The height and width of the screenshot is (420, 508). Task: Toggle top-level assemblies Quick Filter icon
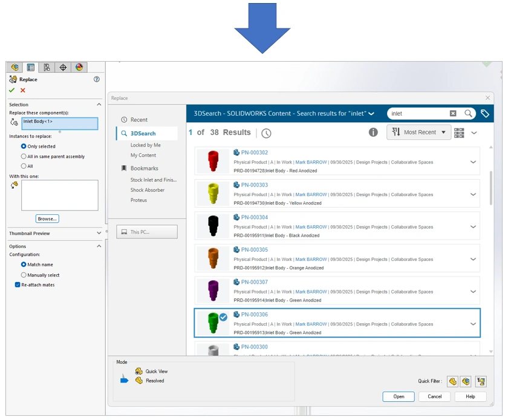(481, 381)
